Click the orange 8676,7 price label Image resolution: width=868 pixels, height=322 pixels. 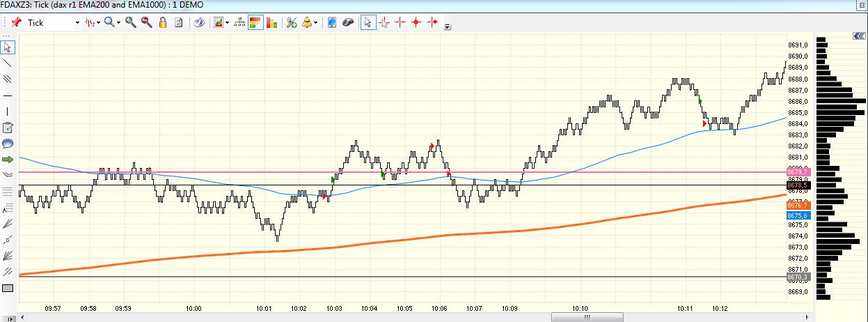[798, 206]
